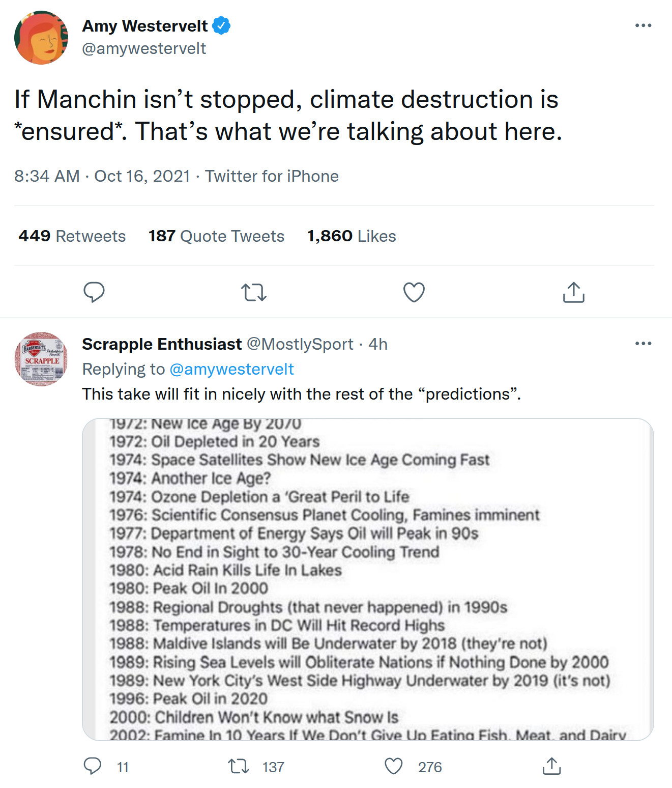Open more options for main tweet

pos(643,25)
